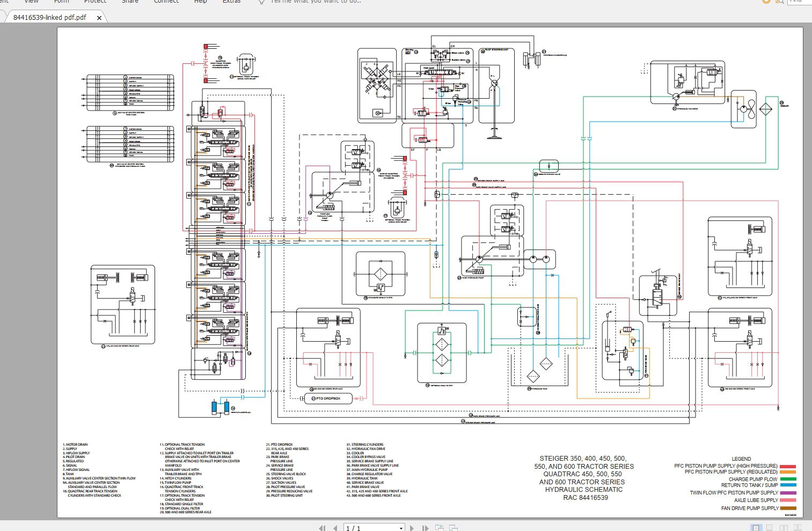Open the Extras menu
Image resolution: width=812 pixels, height=531 pixels.
pyautogui.click(x=231, y=2)
